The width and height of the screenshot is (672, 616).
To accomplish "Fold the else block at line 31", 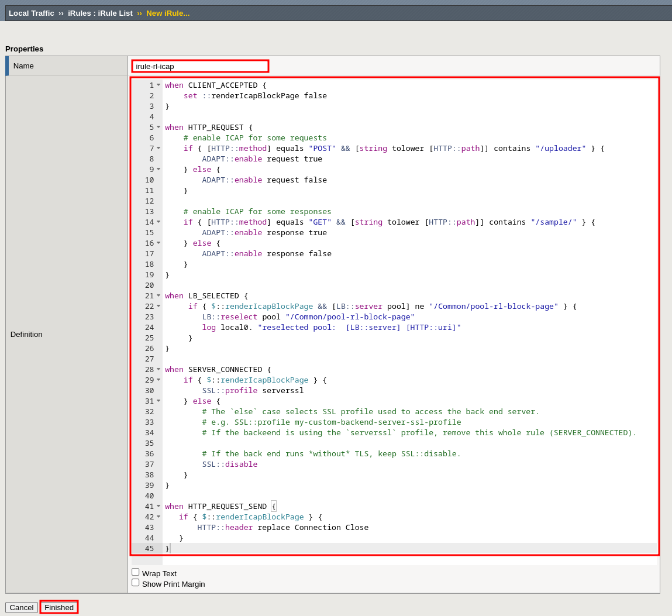I will click(x=158, y=401).
